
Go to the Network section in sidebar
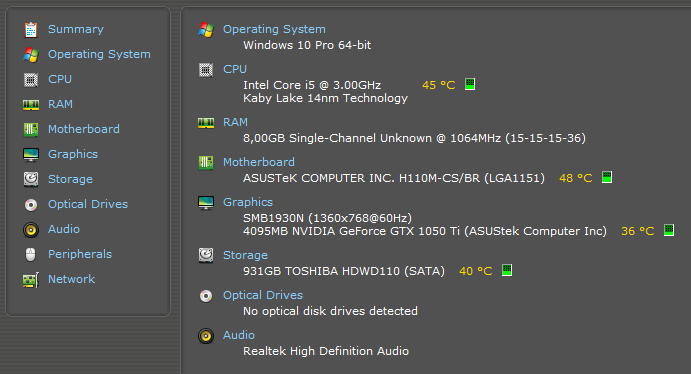(x=71, y=279)
